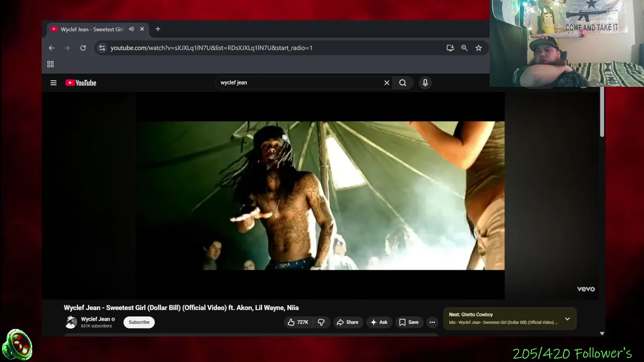The height and width of the screenshot is (362, 644).
Task: Click the zoom magnifier icon in address bar
Action: click(x=464, y=48)
